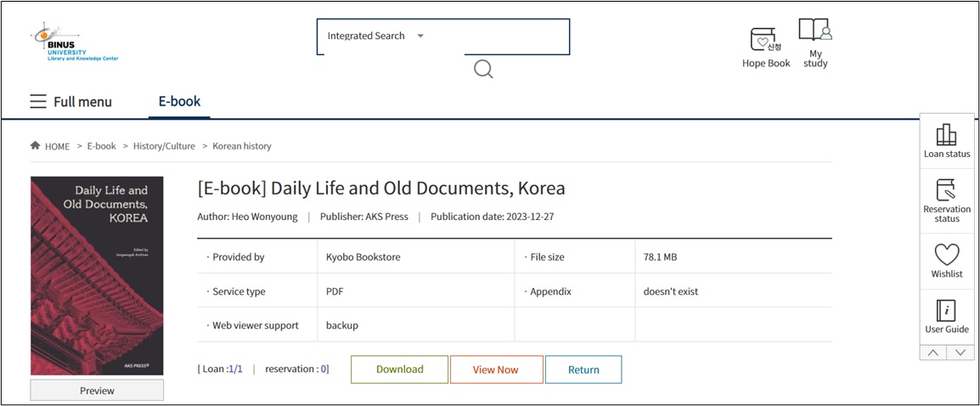Click the Preview button under cover
This screenshot has width=980, height=406.
pyautogui.click(x=97, y=391)
